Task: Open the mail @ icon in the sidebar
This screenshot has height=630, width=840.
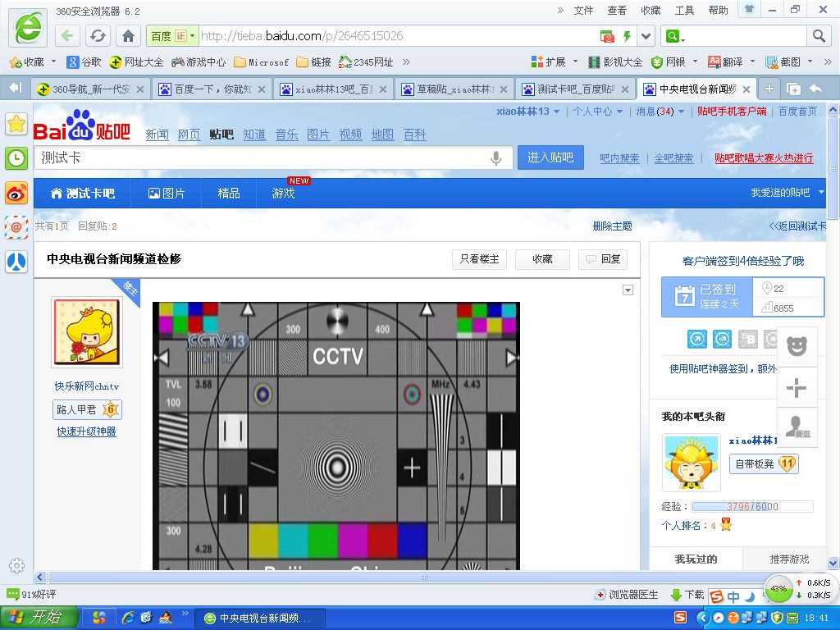Action: point(16,228)
